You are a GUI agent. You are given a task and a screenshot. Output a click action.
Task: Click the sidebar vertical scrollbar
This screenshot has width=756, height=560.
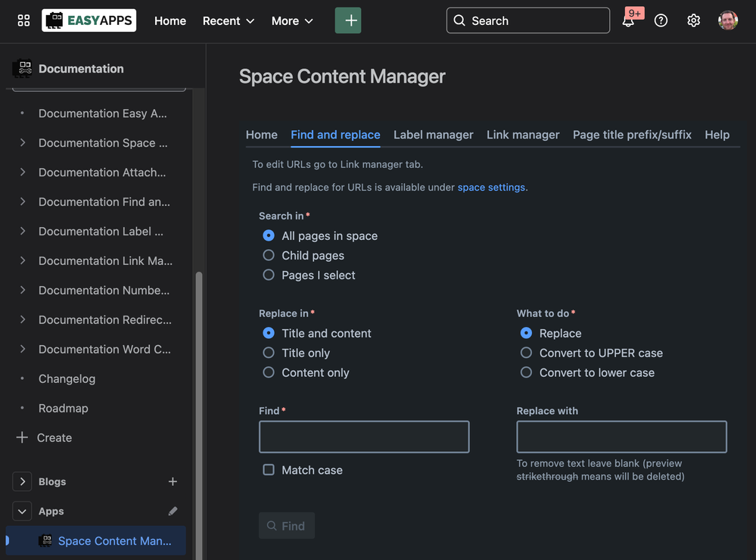(198, 415)
